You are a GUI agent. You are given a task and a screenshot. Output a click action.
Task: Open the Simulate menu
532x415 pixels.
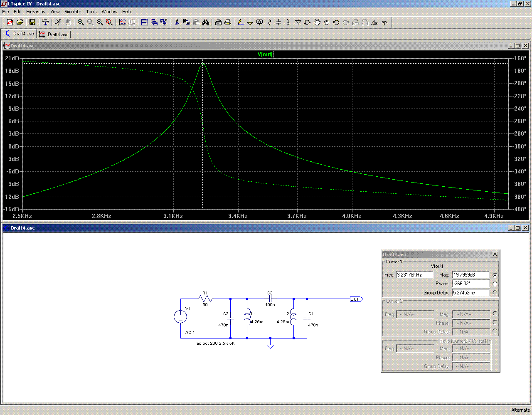click(x=73, y=12)
